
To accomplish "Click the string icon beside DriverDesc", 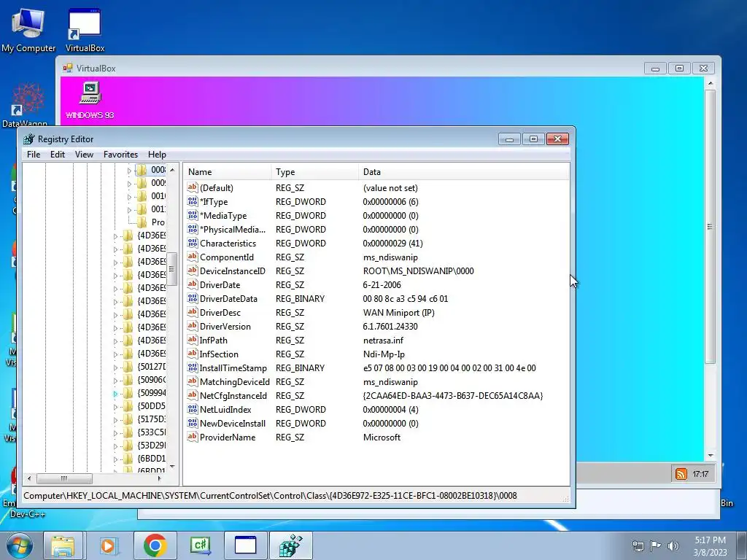I will pos(193,312).
